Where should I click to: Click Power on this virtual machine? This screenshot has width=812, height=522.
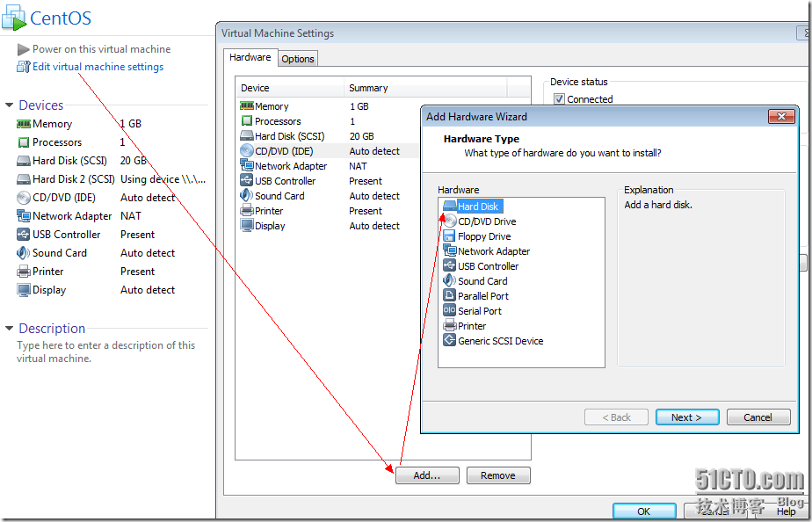[102, 49]
